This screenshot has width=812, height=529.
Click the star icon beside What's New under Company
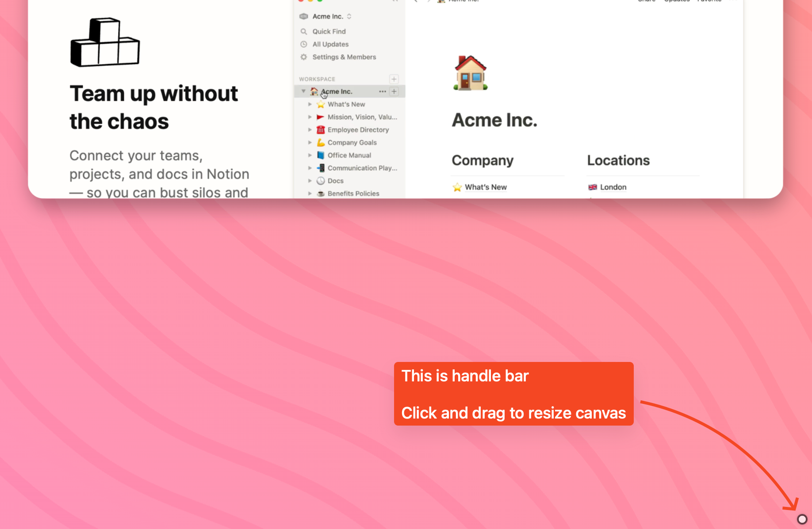pyautogui.click(x=457, y=187)
